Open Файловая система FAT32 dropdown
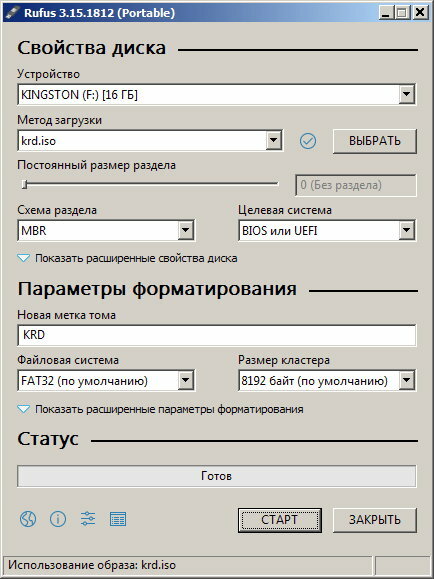 coord(106,381)
